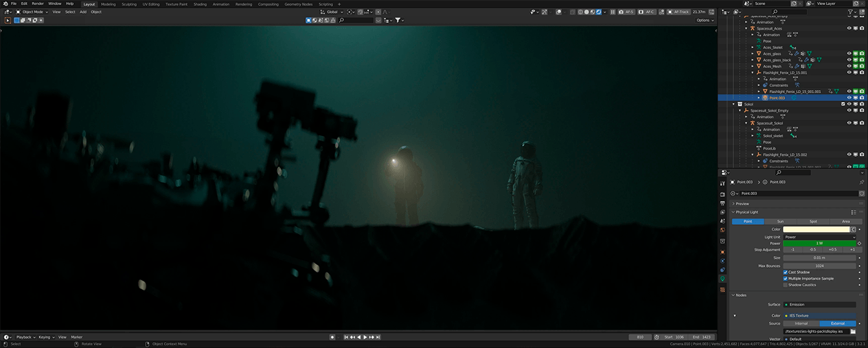Open the light Color swatch picker
The width and height of the screenshot is (868, 348).
(816, 229)
